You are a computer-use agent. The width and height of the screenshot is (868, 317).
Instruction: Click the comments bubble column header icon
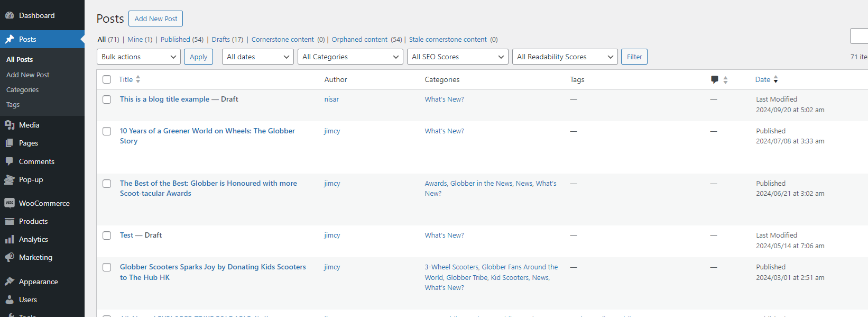point(715,79)
